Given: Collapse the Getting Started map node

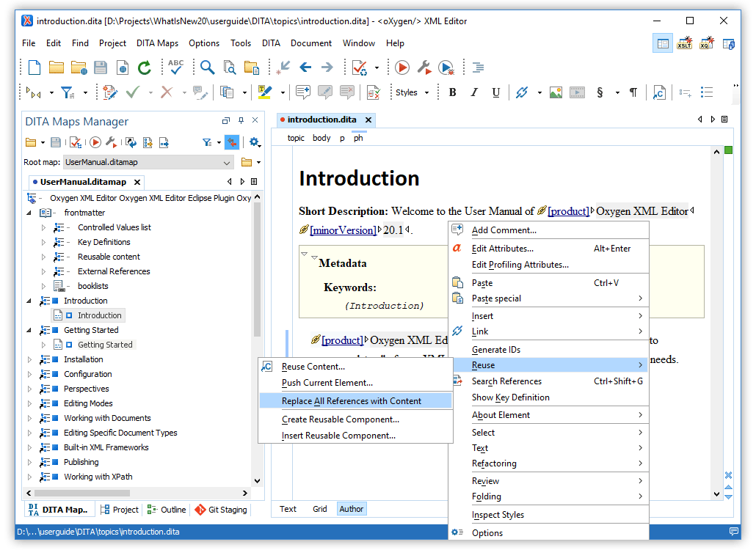Looking at the screenshot, I should [x=29, y=331].
